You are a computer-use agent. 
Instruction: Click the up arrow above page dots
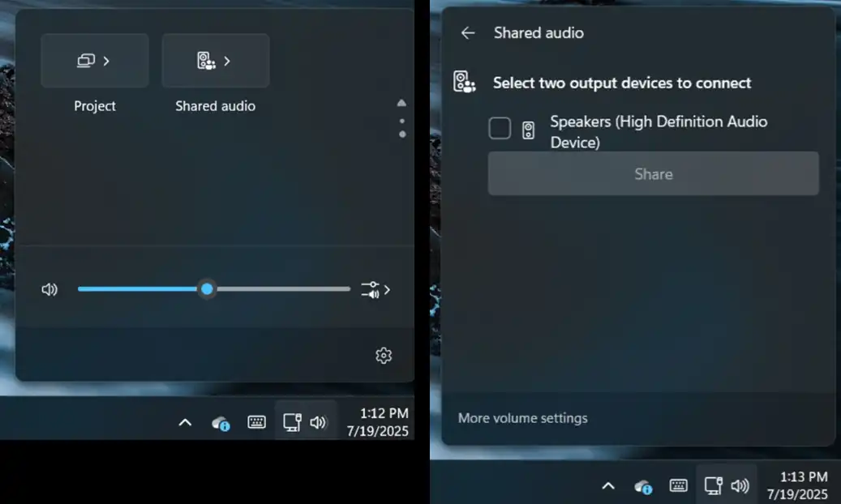(401, 104)
